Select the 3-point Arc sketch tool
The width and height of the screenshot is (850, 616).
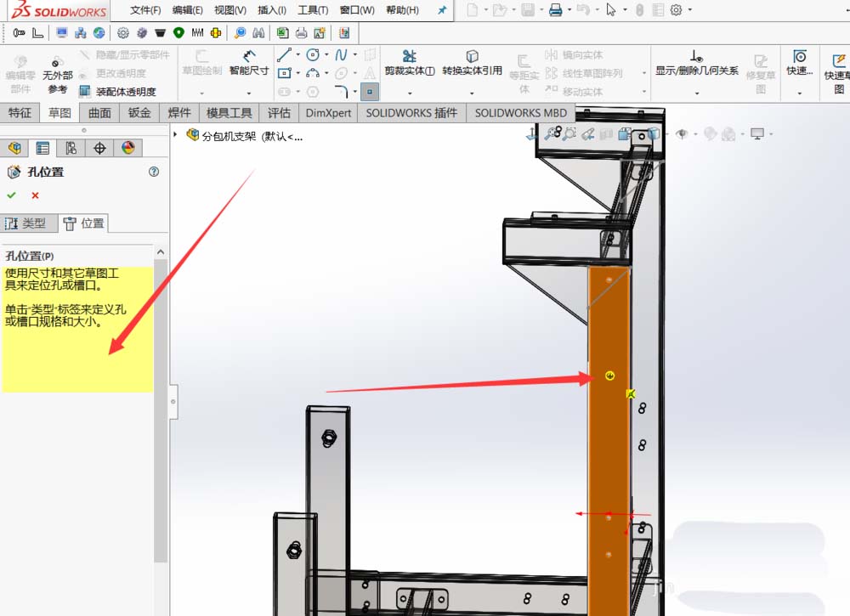click(313, 73)
